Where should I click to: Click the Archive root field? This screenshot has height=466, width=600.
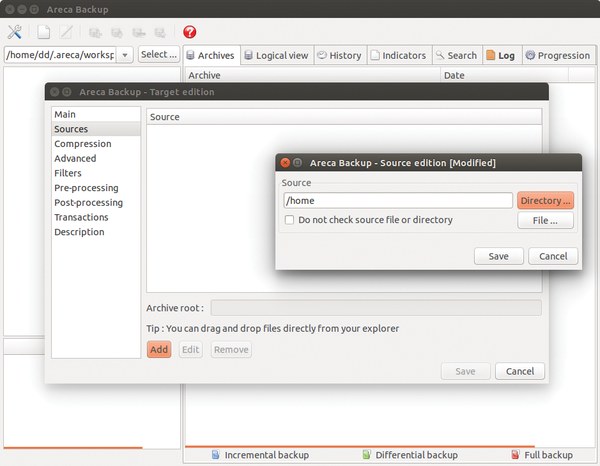pos(376,308)
